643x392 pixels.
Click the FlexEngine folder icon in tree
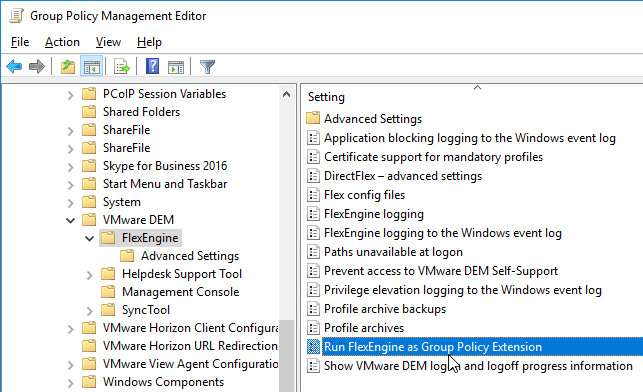coord(108,238)
